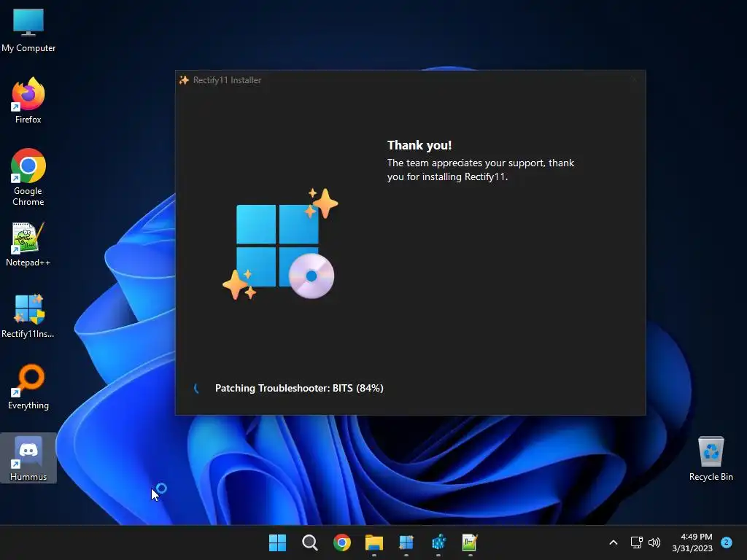Click the Rectify11 Installer title bar icon
Image resolution: width=747 pixels, height=560 pixels.
tap(184, 80)
